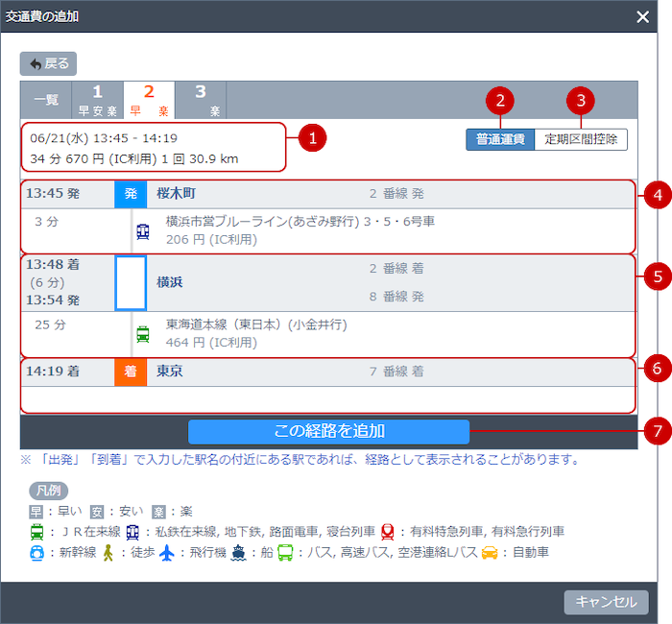This screenshot has height=624, width=672.
Task: Click the 戻る back button
Action: click(48, 64)
